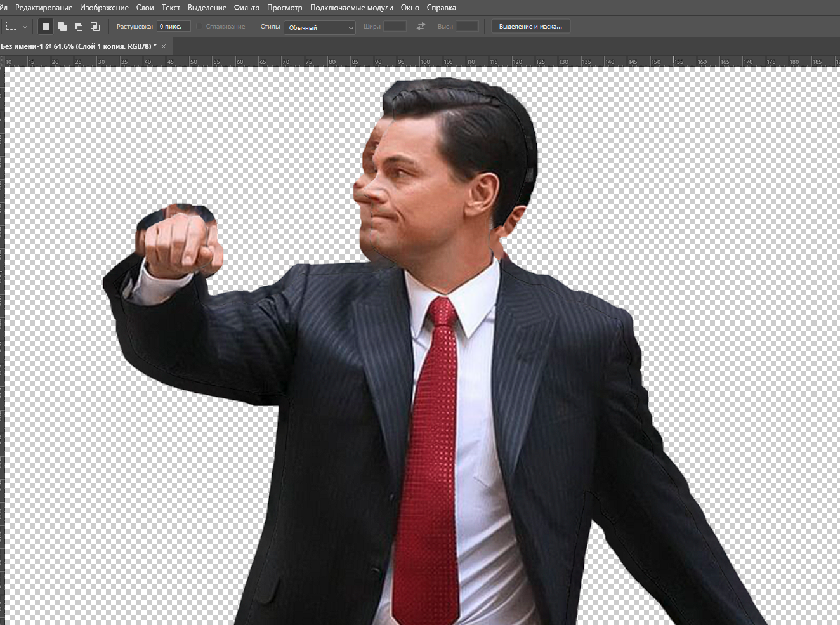Open the Изображение menu

click(x=104, y=8)
